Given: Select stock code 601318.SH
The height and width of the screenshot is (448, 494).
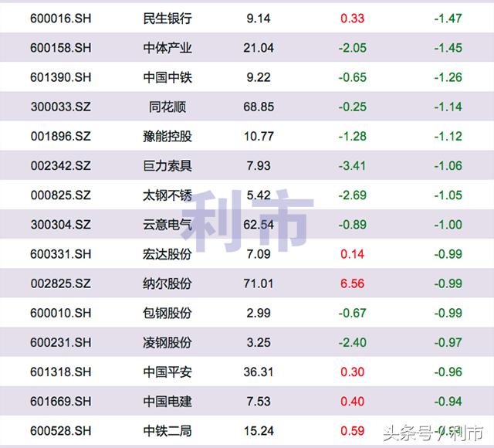Looking at the screenshot, I should coord(61,372).
